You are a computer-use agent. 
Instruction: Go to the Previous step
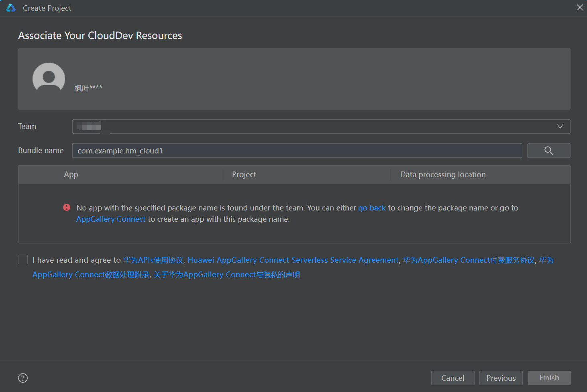tap(501, 378)
